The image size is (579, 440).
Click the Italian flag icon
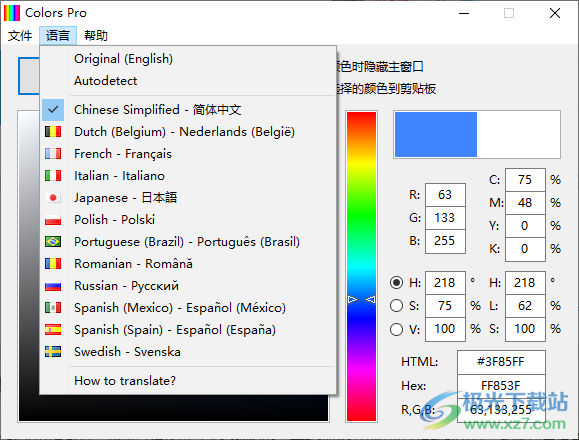53,176
